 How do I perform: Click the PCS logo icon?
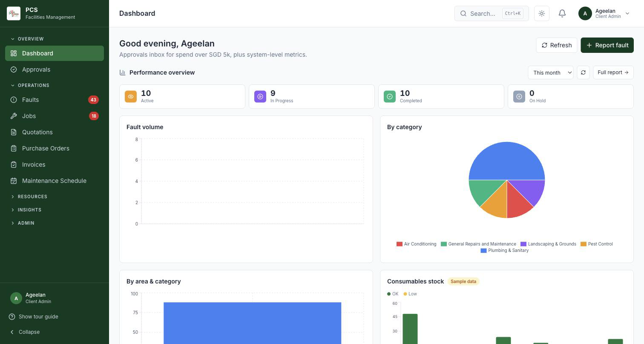[x=14, y=13]
